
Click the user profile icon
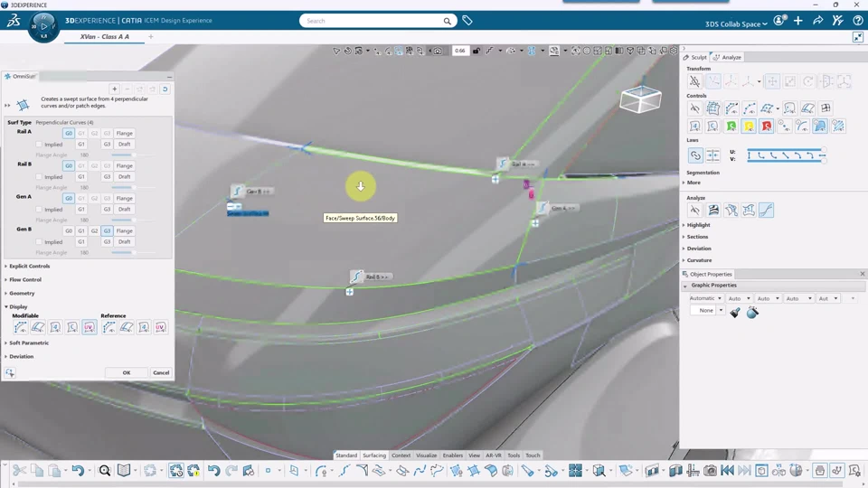pyautogui.click(x=779, y=21)
